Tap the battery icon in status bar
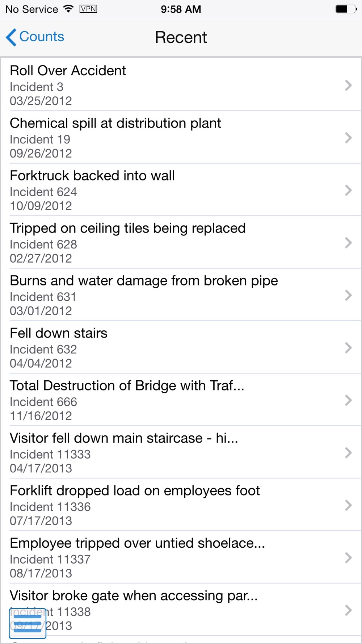 346,9
